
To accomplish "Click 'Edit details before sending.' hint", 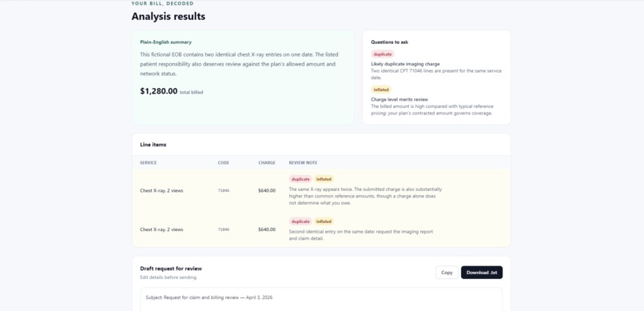I will point(169,277).
